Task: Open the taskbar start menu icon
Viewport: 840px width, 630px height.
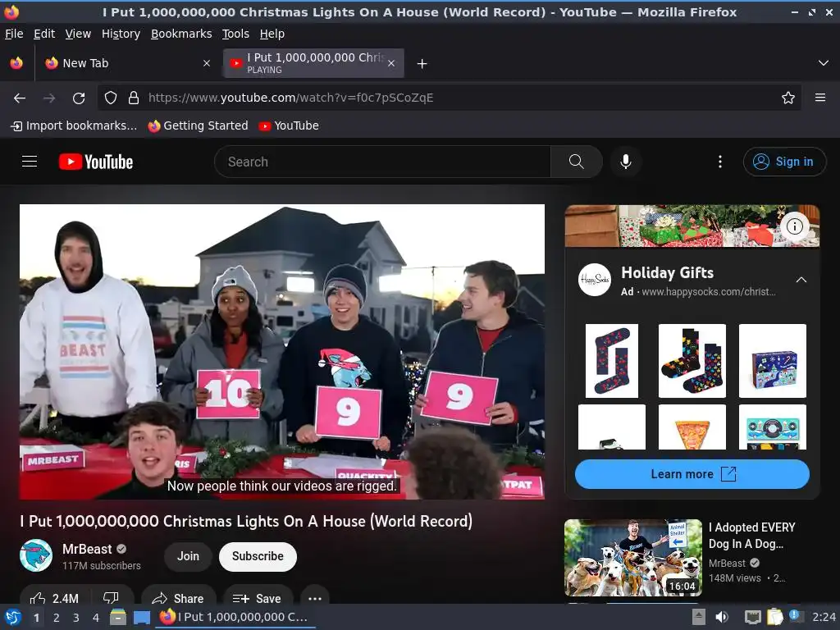Action: [13, 618]
